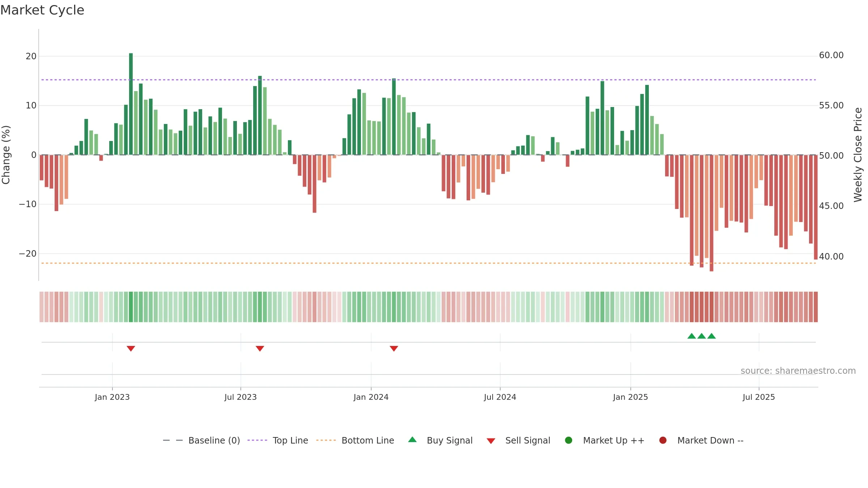Click the Jul 2024 axis label
The width and height of the screenshot is (868, 488).
500,397
